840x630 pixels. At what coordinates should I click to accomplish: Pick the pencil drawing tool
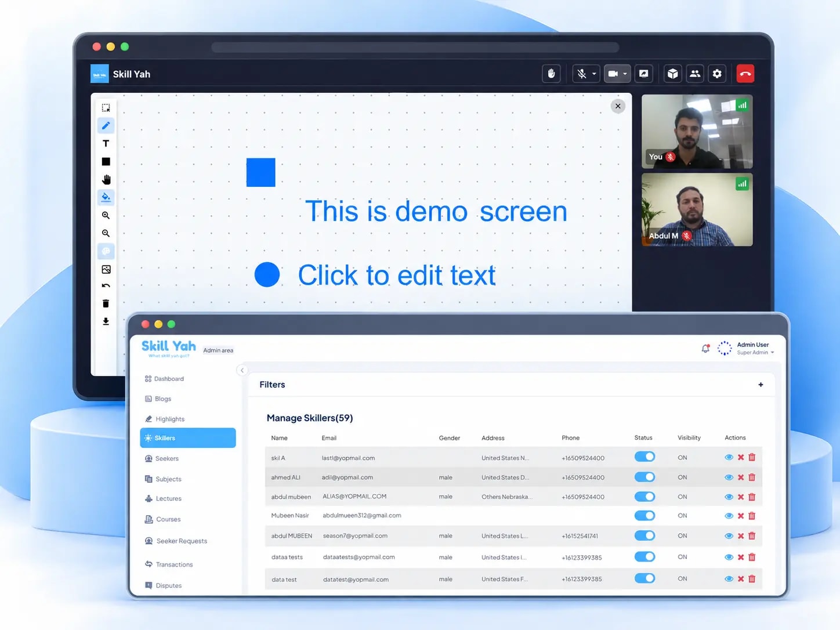coord(106,125)
